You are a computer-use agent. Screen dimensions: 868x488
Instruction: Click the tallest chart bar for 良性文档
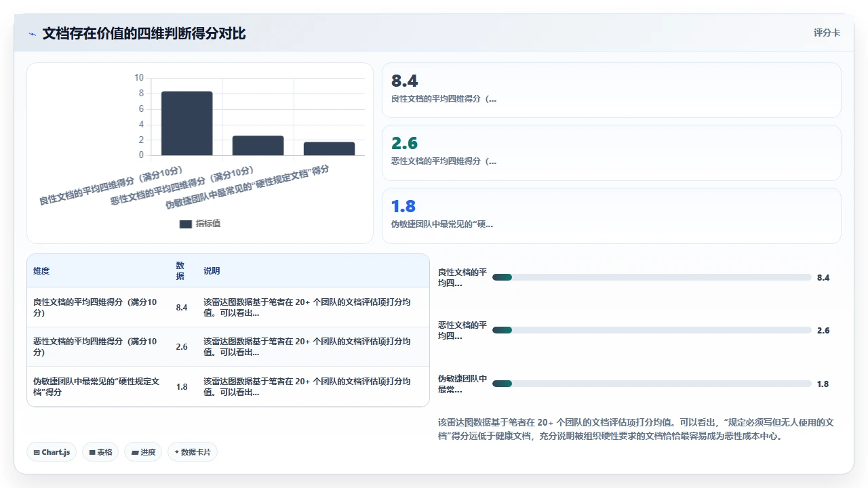click(x=186, y=123)
